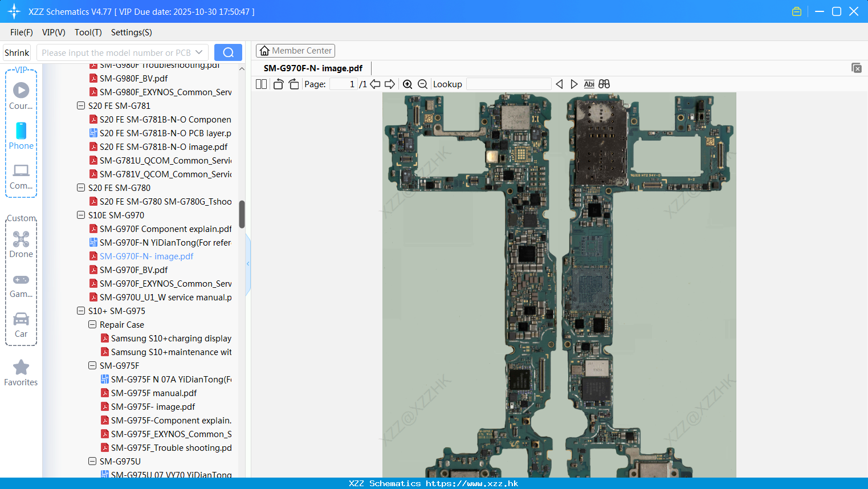Close all tabs icon at right of tab bar
Image resolution: width=868 pixels, height=489 pixels.
(857, 68)
